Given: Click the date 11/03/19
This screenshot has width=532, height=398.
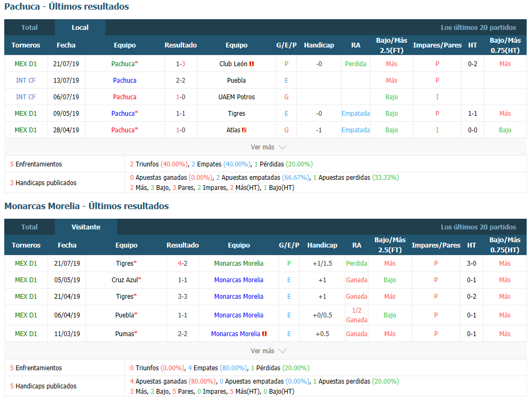Looking at the screenshot, I should tap(67, 334).
